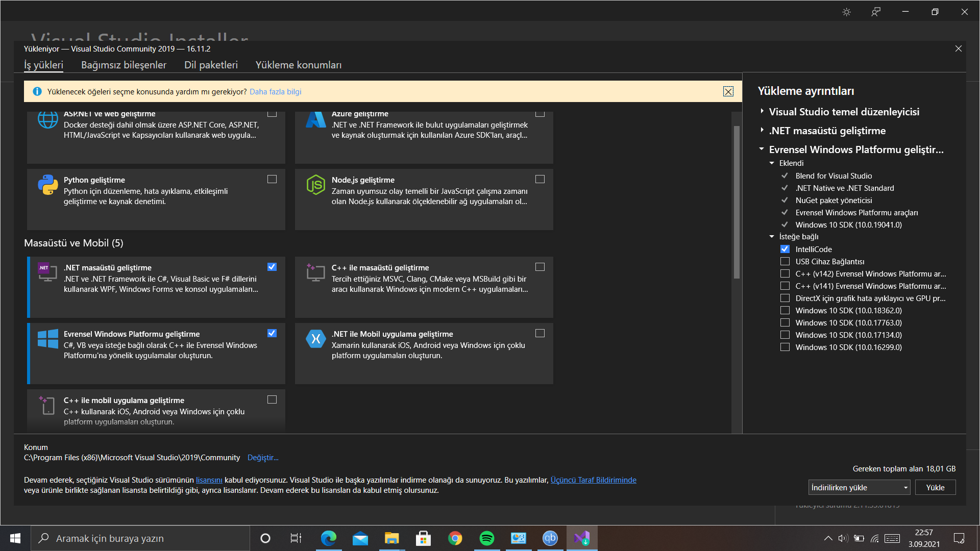Switch to the Bağımsız bileşenler tab

click(x=124, y=65)
